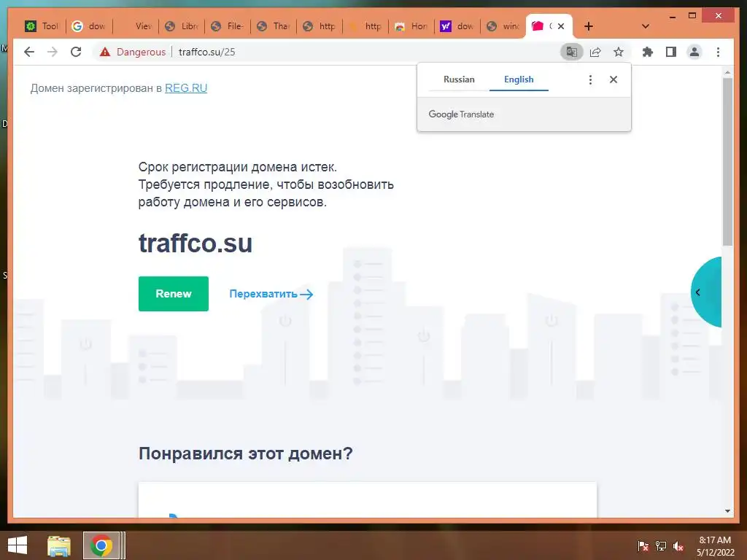Toggle the browser side panel icon
Viewport: 747px width, 560px height.
(671, 52)
